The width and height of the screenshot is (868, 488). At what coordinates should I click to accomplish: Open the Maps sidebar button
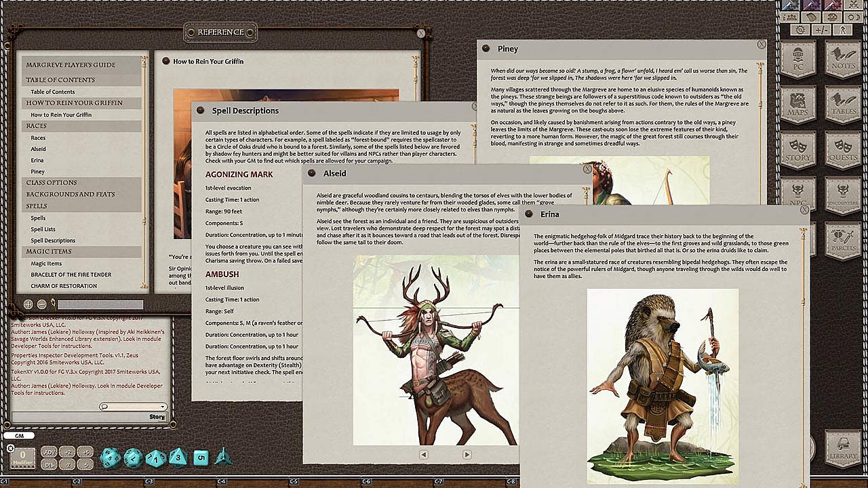tap(798, 104)
